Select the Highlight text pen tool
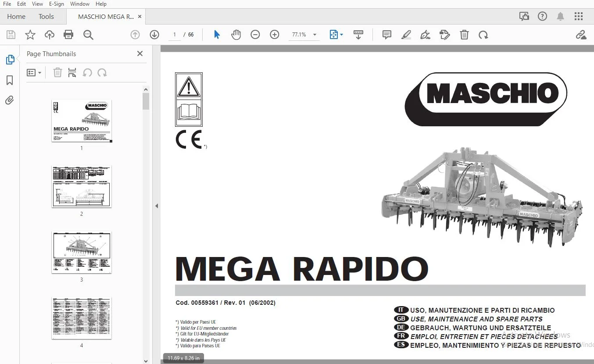This screenshot has width=594, height=364. pyautogui.click(x=406, y=35)
